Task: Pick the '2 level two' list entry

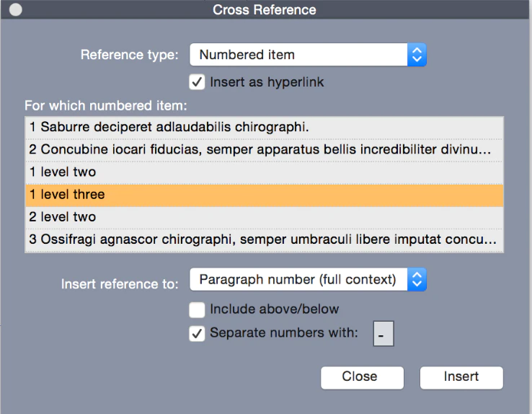Action: (265, 218)
